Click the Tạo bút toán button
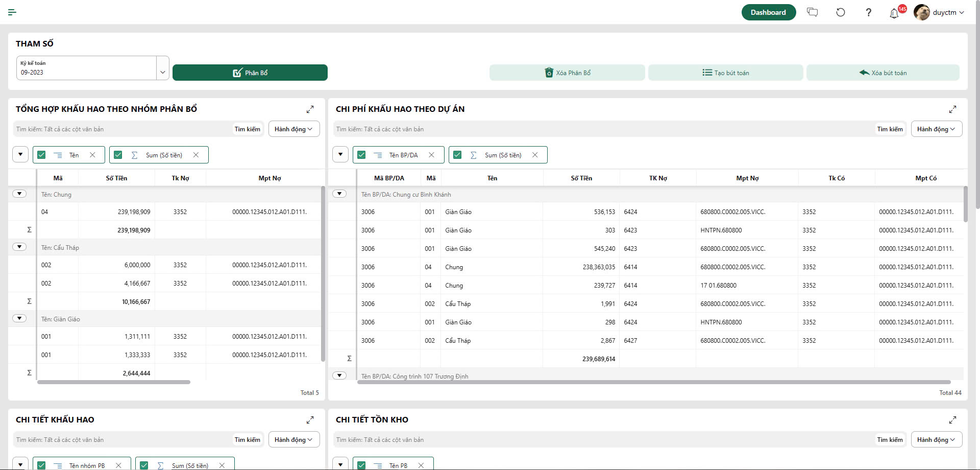The height and width of the screenshot is (470, 980). (725, 73)
